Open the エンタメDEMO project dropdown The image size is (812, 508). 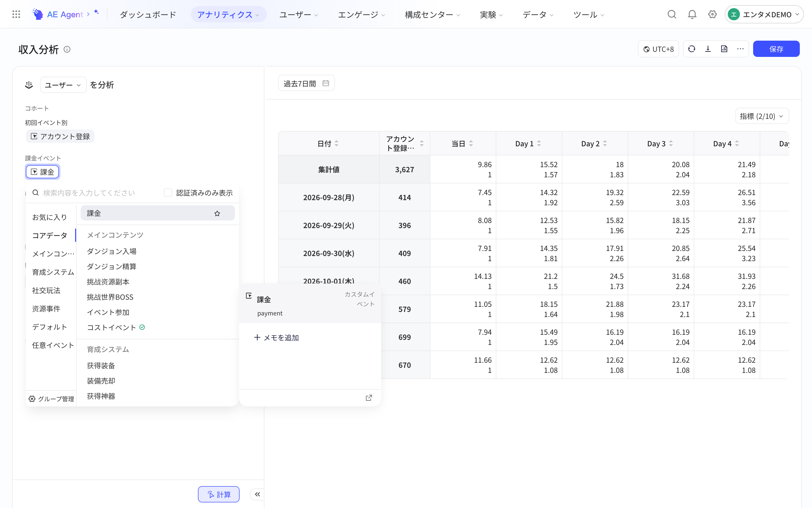tap(764, 14)
